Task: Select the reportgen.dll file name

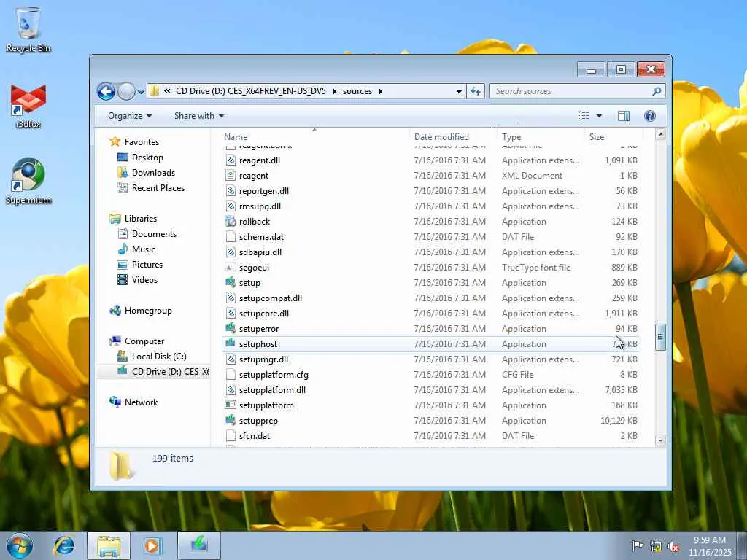Action: [x=264, y=191]
